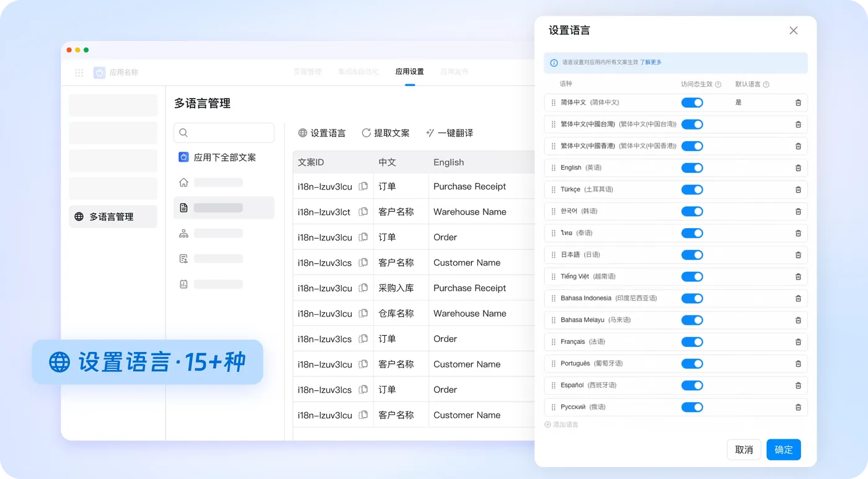Copy the ID i18n-lzuv3lct
Screen dimensions: 868x479
point(363,212)
